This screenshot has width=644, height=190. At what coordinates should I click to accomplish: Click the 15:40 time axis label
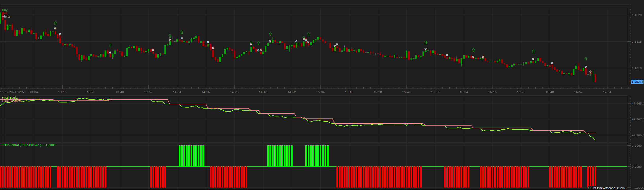(x=406, y=92)
